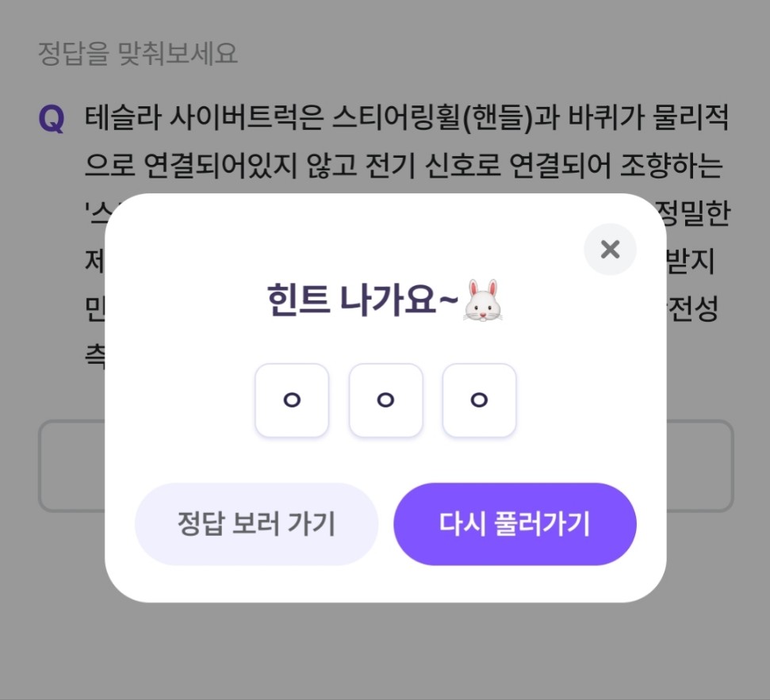Click the purple Q question icon
This screenshot has height=700, width=770.
click(52, 117)
